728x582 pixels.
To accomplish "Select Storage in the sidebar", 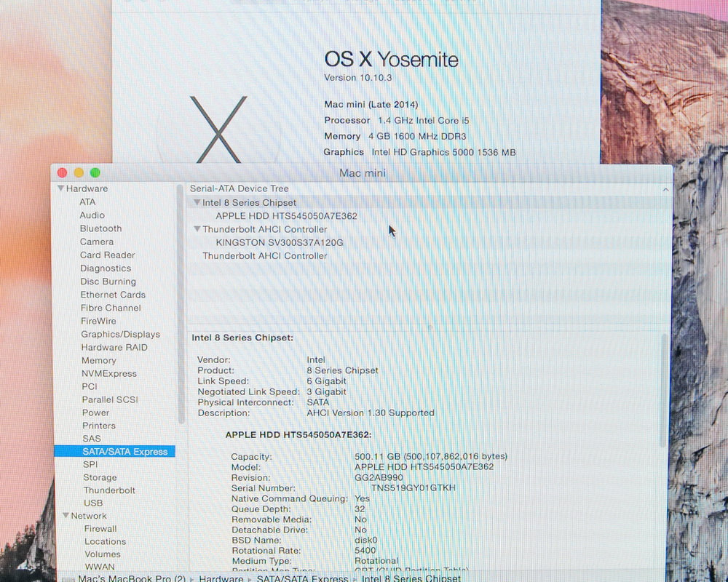I will point(100,477).
